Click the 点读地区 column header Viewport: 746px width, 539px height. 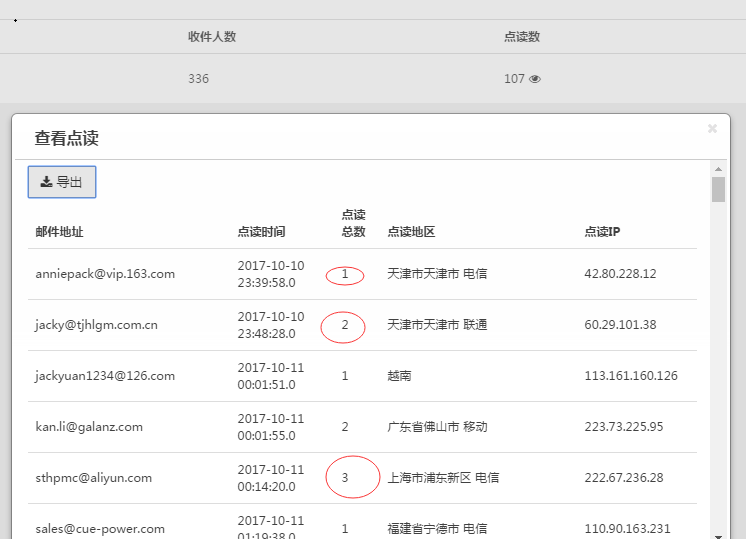pos(411,232)
